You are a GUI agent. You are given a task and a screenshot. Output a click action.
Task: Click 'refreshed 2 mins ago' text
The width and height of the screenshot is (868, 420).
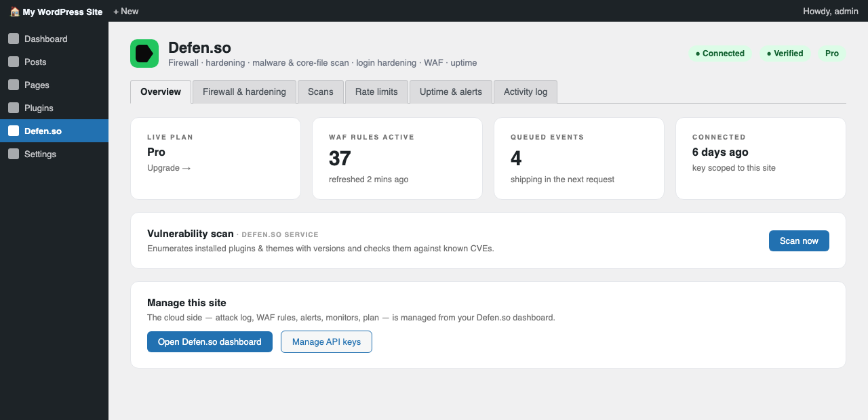coord(368,180)
